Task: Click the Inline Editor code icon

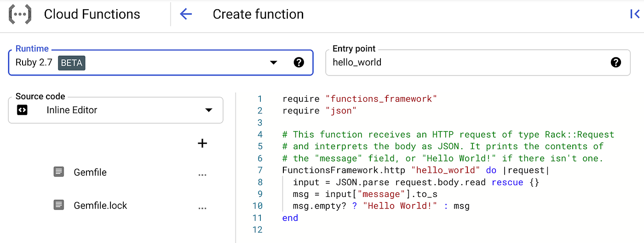Action: (22, 110)
